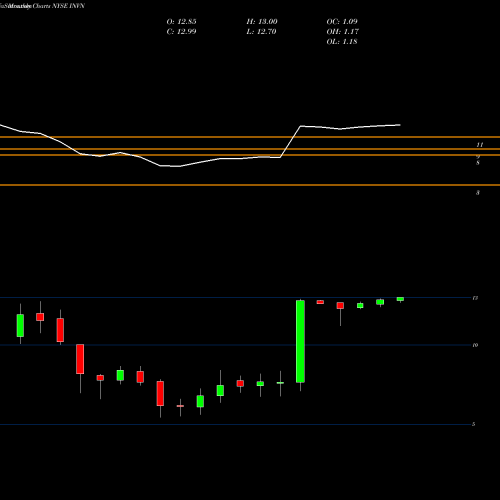The width and height of the screenshot is (500, 500).
Task: Click the 'OL: 1.18' value
Action: coord(342,42)
